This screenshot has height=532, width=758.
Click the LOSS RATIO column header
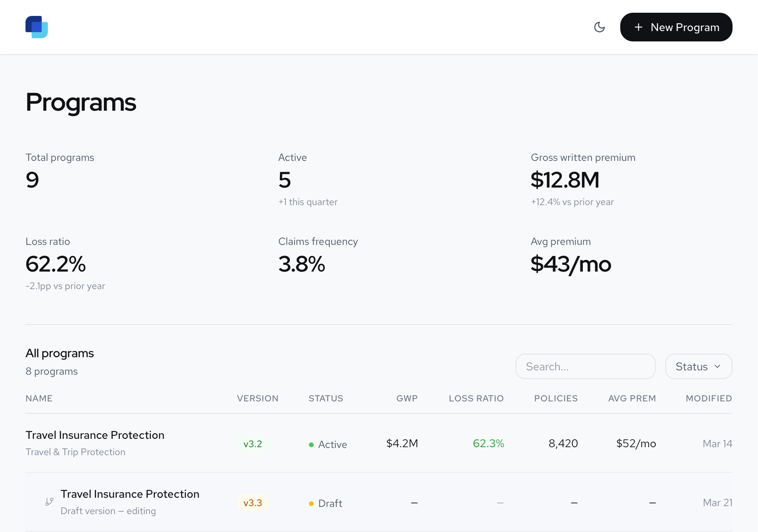[476, 398]
